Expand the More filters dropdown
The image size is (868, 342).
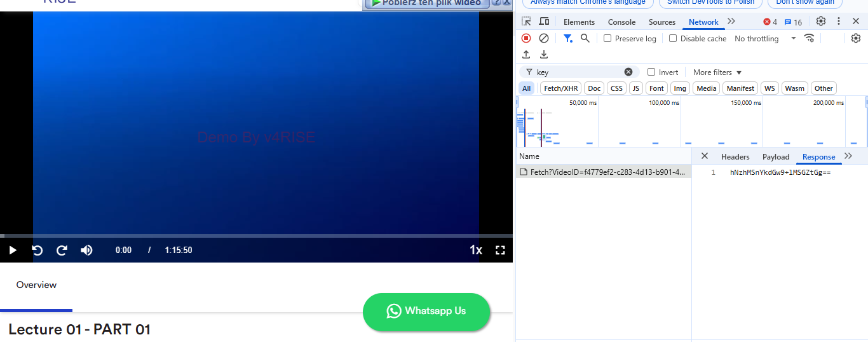[717, 72]
